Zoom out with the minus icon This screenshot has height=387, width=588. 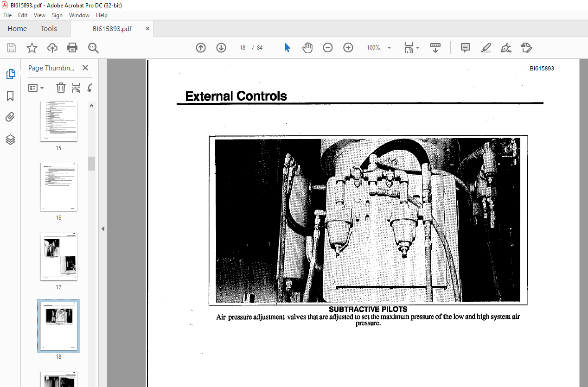[328, 48]
